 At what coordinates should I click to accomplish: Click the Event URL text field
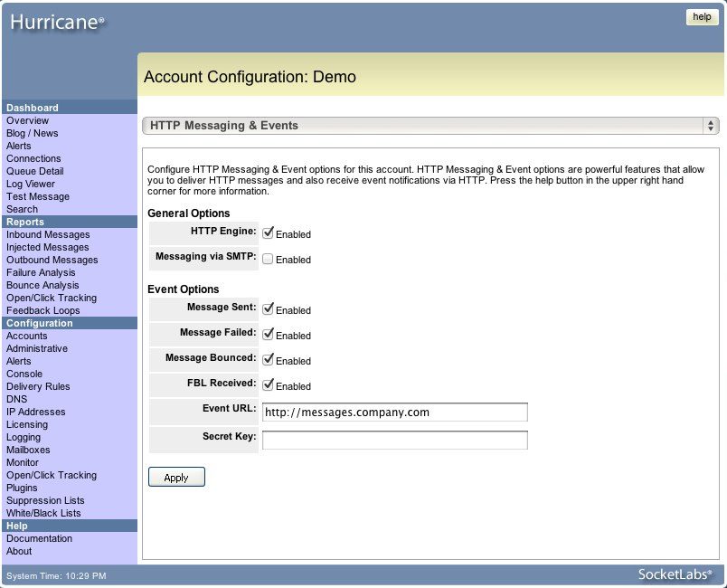(x=394, y=413)
